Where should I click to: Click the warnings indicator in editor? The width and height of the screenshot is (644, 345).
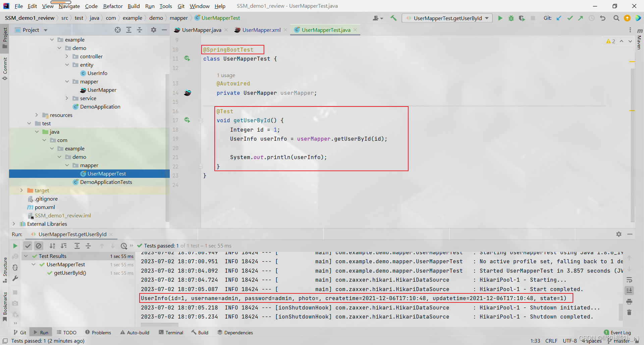(611, 41)
